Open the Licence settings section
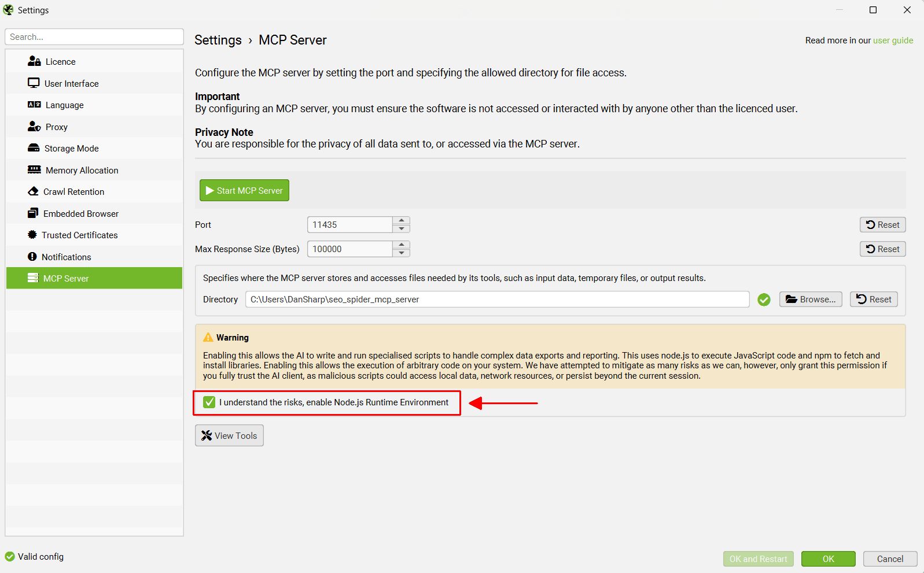 click(x=94, y=61)
